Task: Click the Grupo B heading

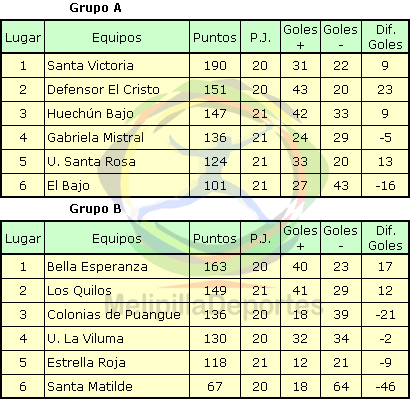Action: click(95, 209)
